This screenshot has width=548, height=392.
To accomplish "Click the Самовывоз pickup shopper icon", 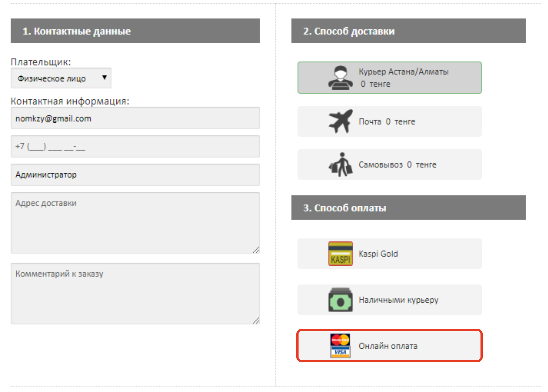I will (340, 164).
